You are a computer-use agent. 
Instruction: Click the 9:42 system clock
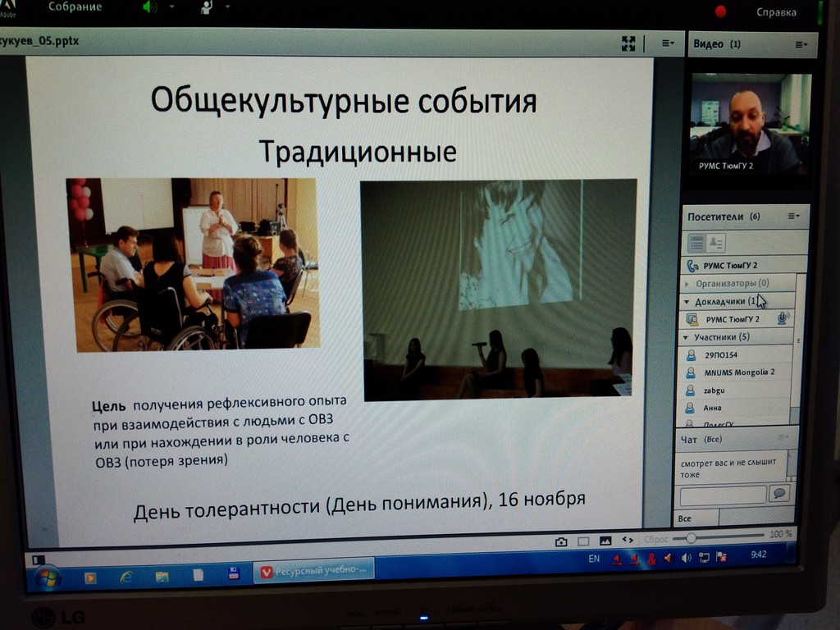pos(758,555)
